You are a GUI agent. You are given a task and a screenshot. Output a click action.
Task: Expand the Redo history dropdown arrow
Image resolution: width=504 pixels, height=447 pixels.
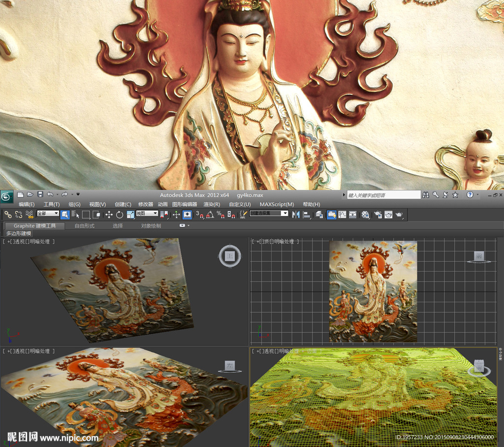pyautogui.click(x=72, y=194)
